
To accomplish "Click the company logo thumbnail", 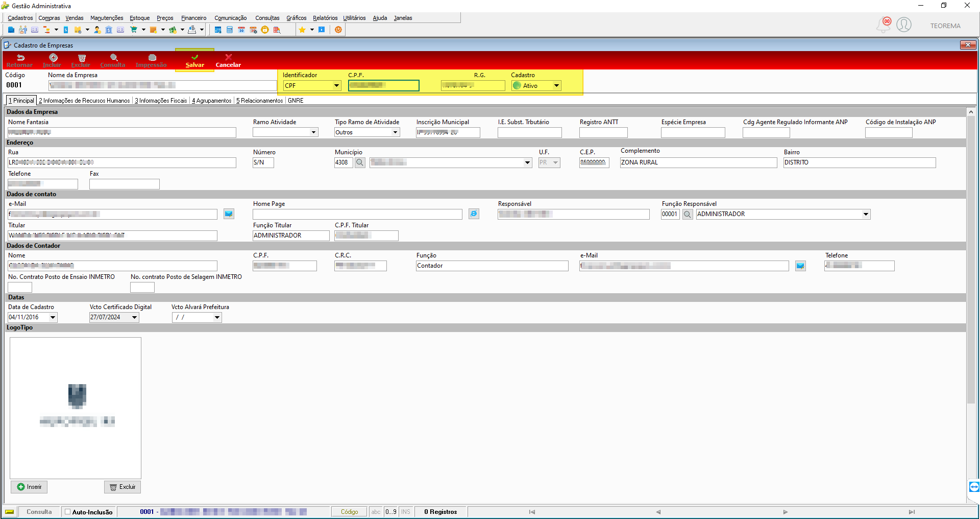I will click(76, 408).
